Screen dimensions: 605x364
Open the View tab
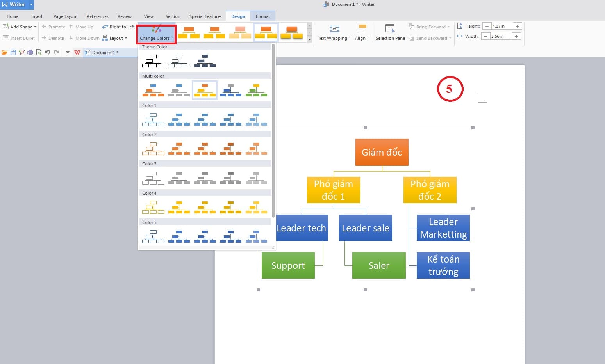149,16
